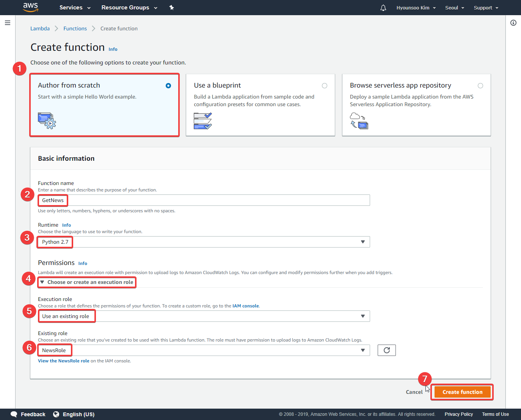
Task: Open the Resource Groups dropdown
Action: [129, 8]
